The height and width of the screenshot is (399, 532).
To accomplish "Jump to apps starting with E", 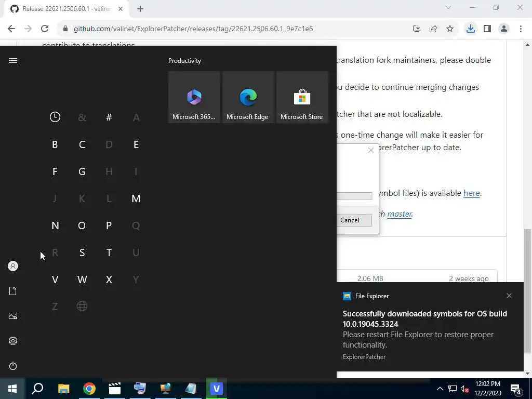I will pos(136,144).
